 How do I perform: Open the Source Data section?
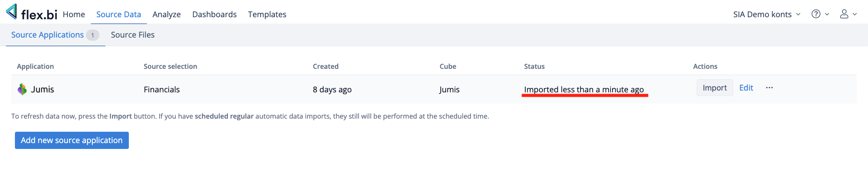pyautogui.click(x=118, y=14)
